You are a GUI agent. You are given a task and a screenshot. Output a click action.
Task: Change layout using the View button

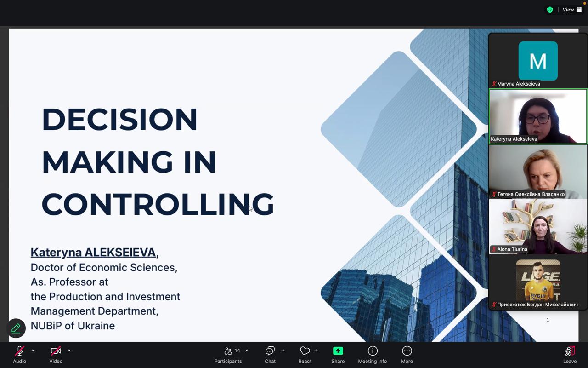(x=572, y=10)
